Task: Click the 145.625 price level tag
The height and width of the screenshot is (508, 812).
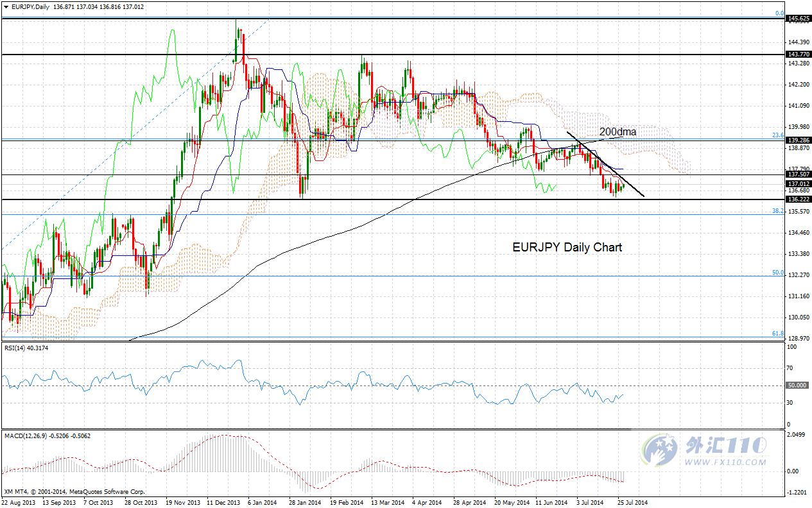Action: [799, 19]
